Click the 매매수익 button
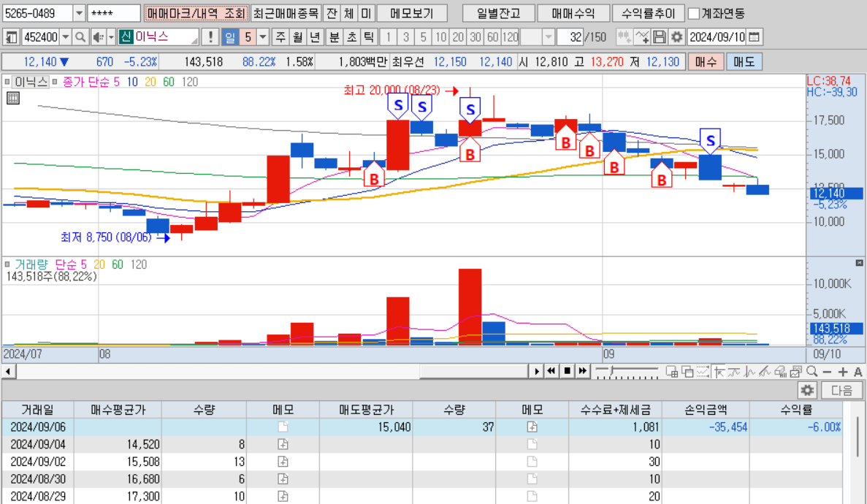Image resolution: width=867 pixels, height=504 pixels. 573,13
